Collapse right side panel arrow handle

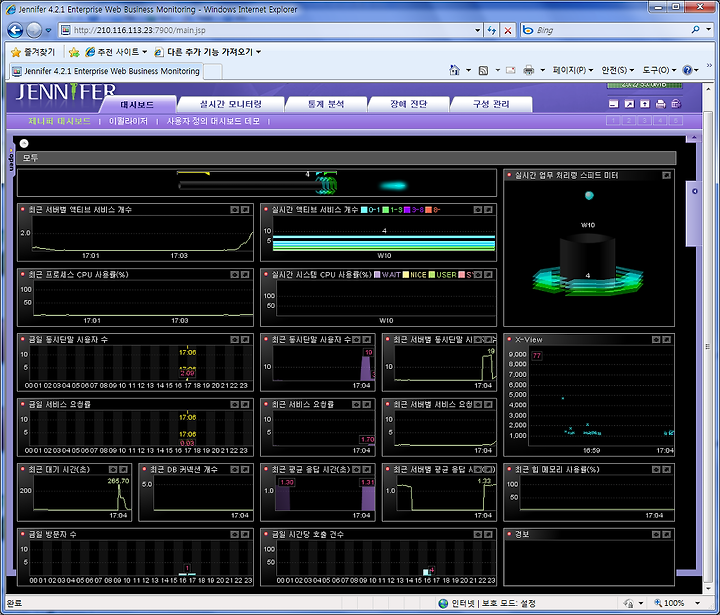tap(694, 191)
